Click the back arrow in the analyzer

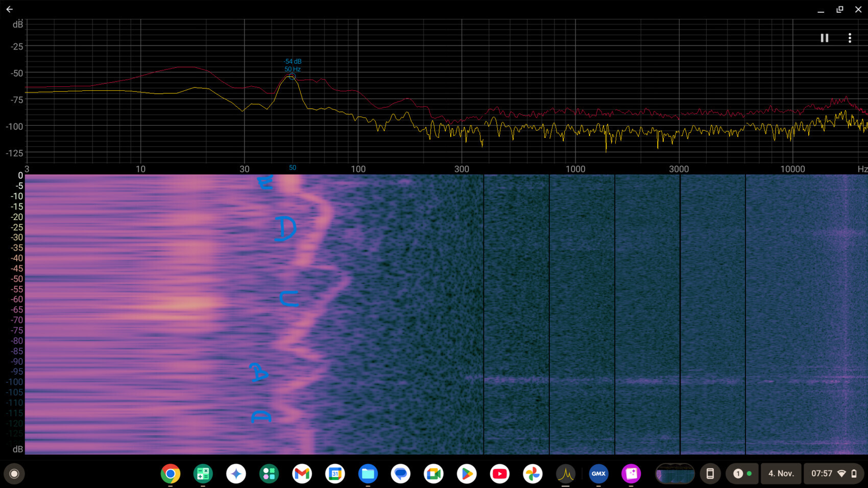9,9
